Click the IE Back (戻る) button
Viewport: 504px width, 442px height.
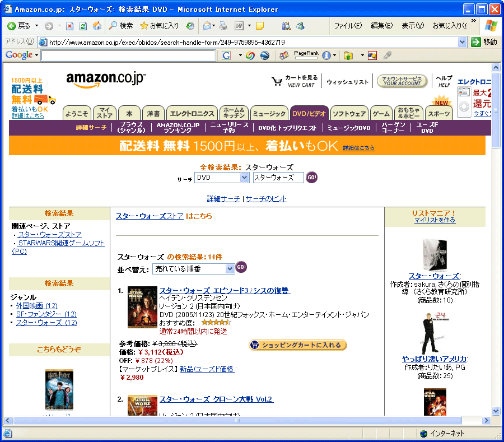[x=18, y=26]
